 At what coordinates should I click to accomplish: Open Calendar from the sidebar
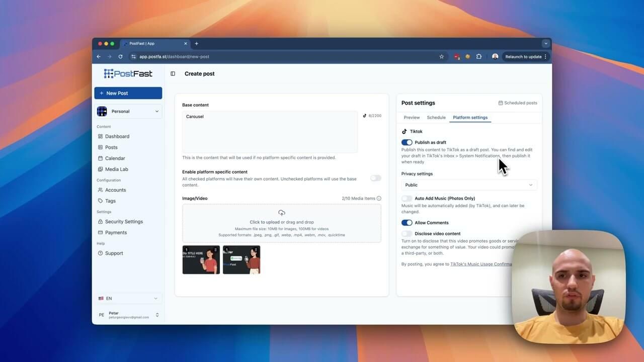click(115, 158)
